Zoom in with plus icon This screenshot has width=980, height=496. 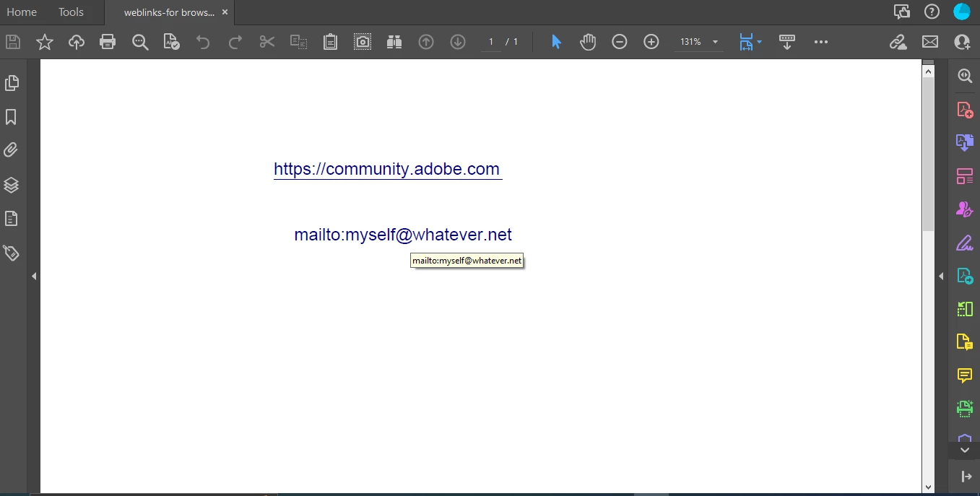[651, 42]
